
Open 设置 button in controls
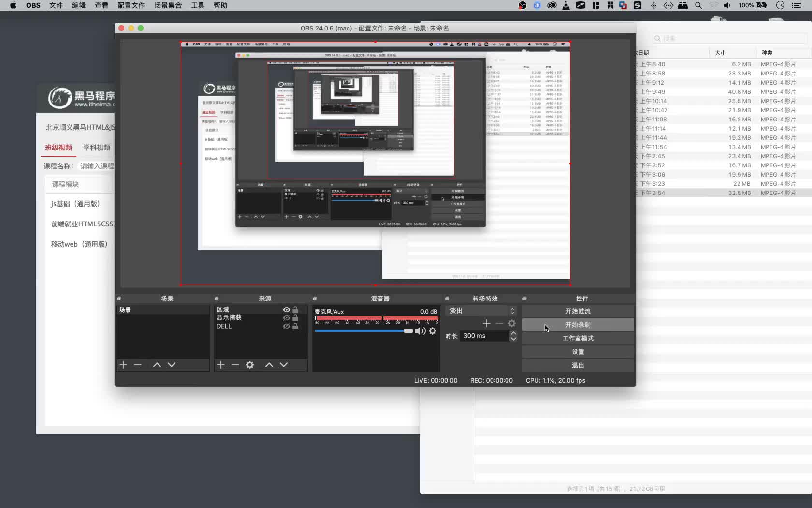pos(578,352)
